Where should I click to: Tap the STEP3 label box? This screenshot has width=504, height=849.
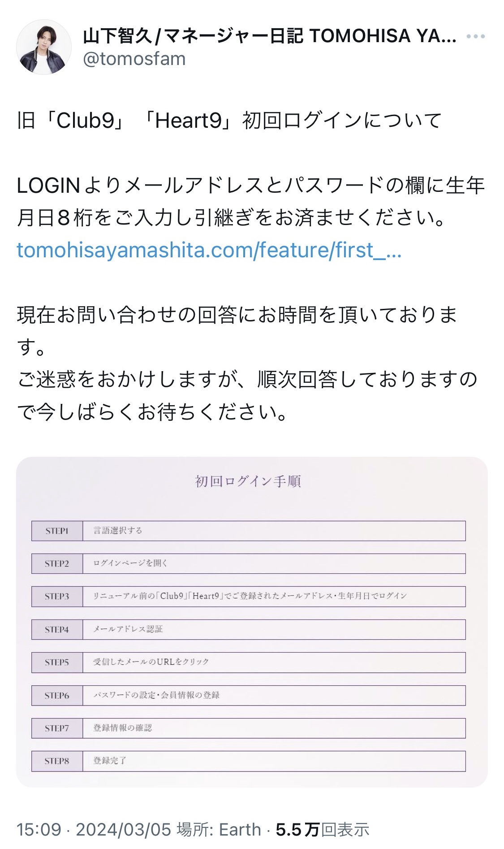tap(57, 597)
